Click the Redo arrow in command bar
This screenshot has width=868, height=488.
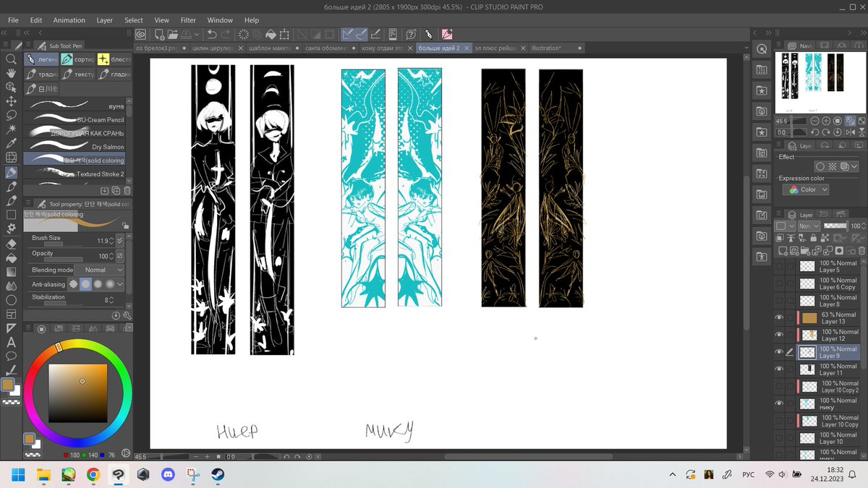click(x=225, y=34)
